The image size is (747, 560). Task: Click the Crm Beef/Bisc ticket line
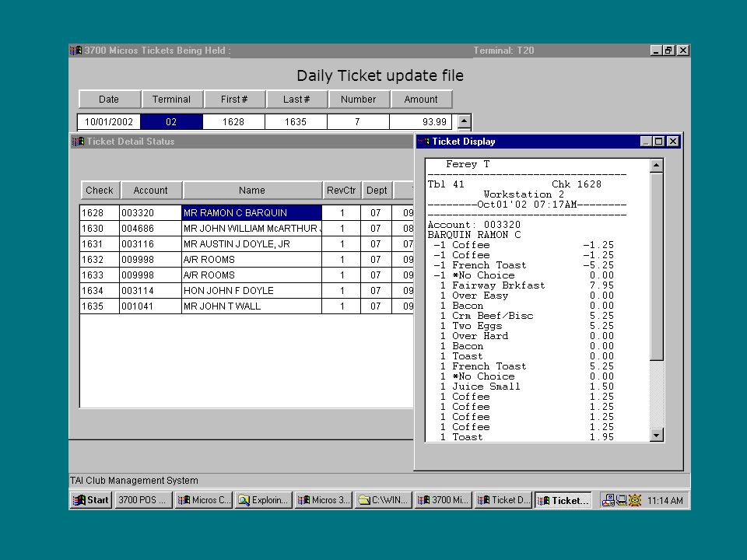point(527,316)
